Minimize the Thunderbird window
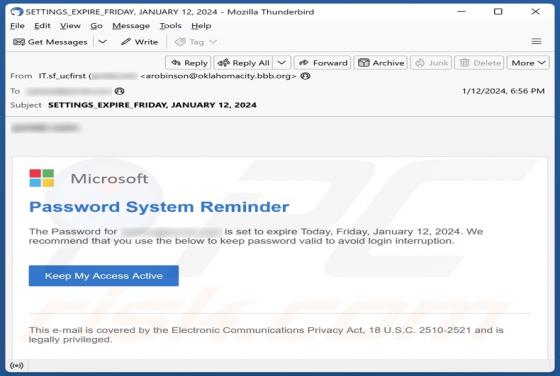The width and height of the screenshot is (560, 376). (x=461, y=12)
